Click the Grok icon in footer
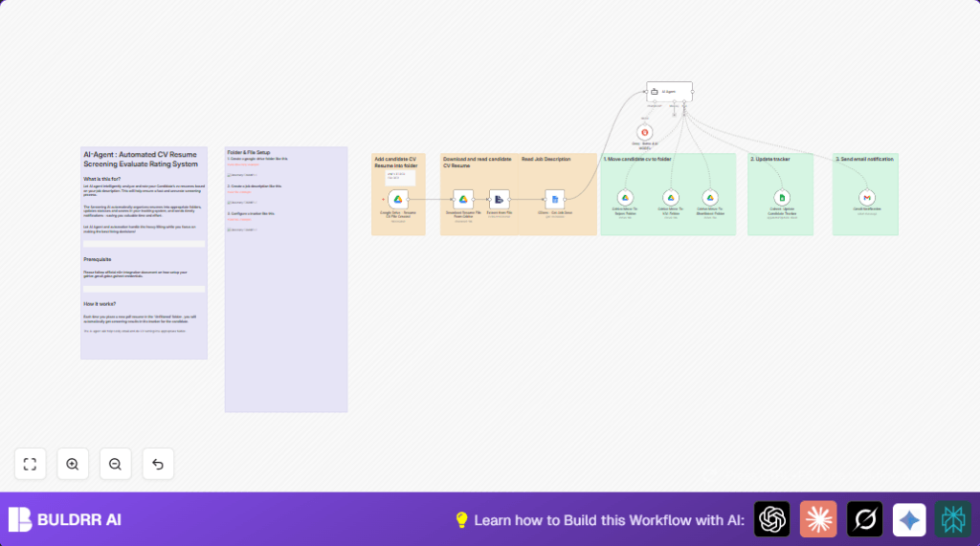980x546 pixels. (x=864, y=519)
